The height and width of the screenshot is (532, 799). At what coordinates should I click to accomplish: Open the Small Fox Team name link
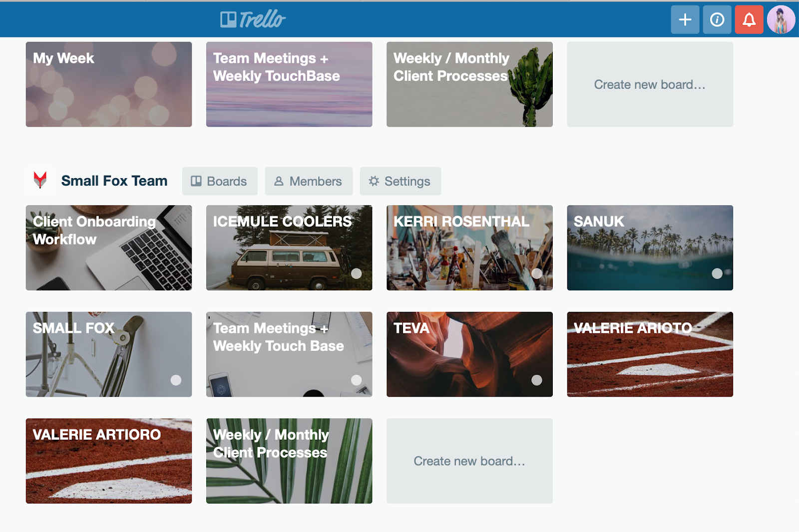point(114,181)
